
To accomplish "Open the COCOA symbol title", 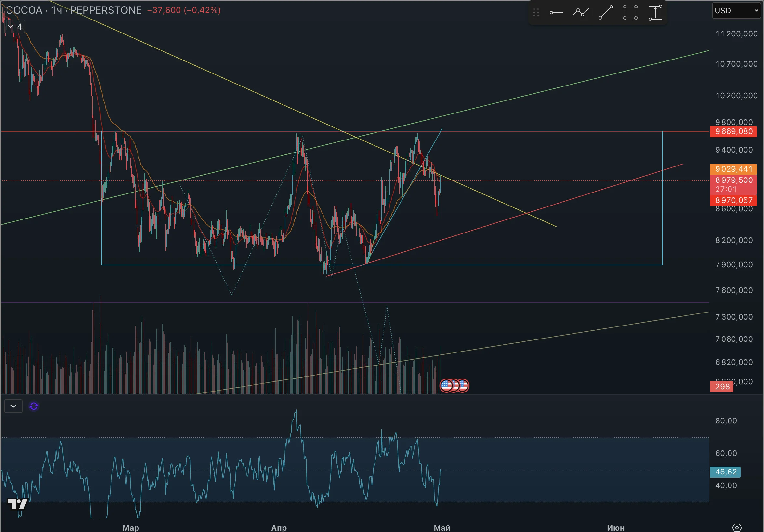I will pos(74,10).
